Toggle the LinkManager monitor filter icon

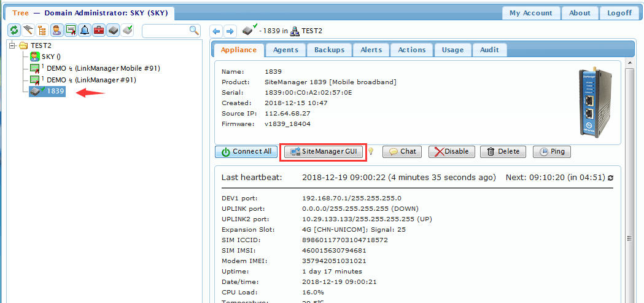pyautogui.click(x=71, y=30)
